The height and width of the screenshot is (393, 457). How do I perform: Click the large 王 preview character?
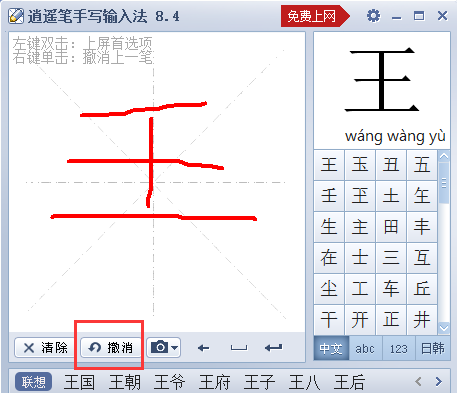point(382,80)
